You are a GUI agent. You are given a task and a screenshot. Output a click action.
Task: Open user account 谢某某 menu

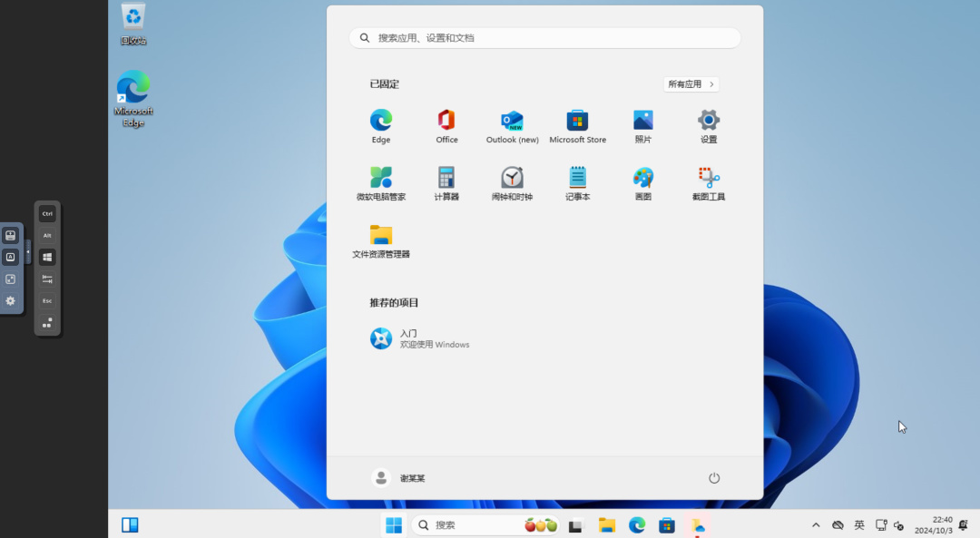pos(398,478)
